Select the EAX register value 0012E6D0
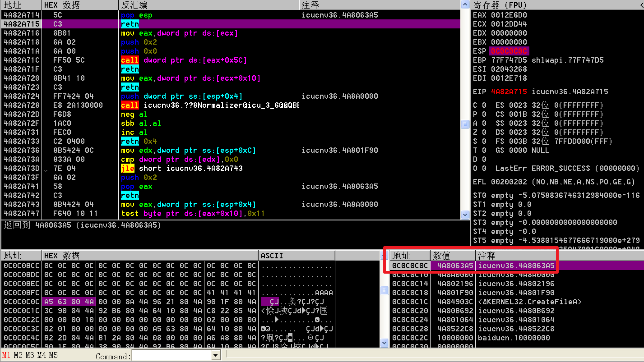The image size is (644, 362). 509,15
